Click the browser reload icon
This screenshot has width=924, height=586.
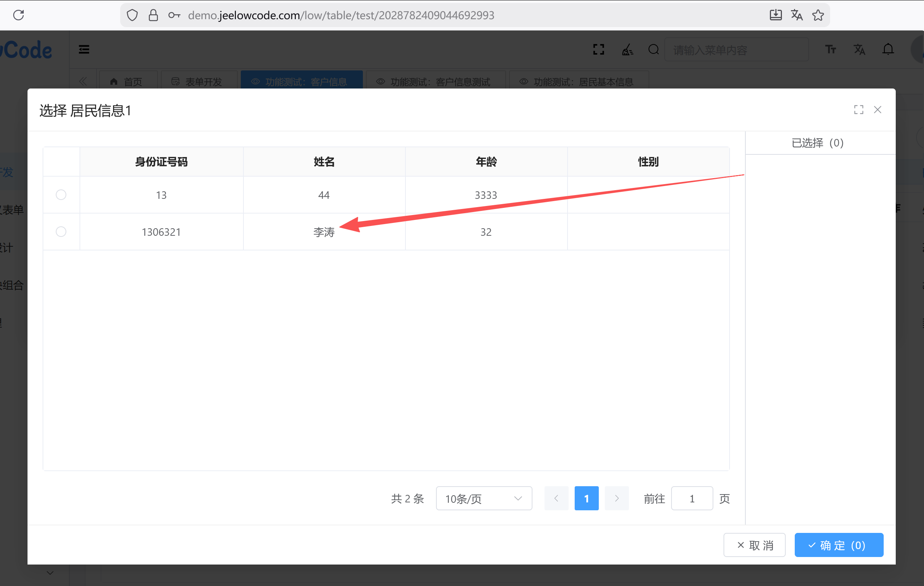tap(18, 15)
